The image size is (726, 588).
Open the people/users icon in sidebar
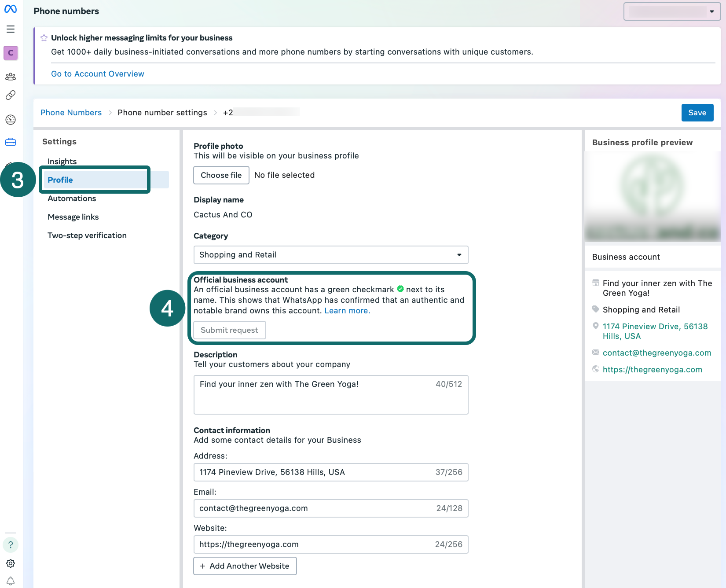pos(11,77)
